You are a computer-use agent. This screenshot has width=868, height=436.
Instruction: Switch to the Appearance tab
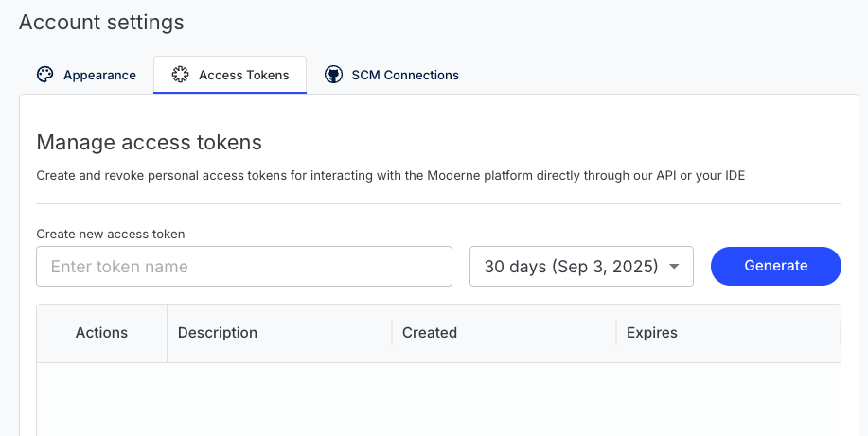tap(86, 75)
